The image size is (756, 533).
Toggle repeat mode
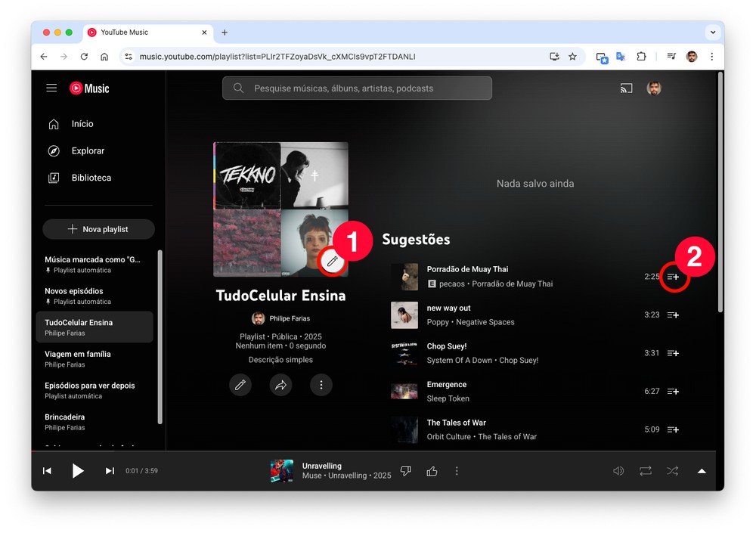(x=645, y=471)
